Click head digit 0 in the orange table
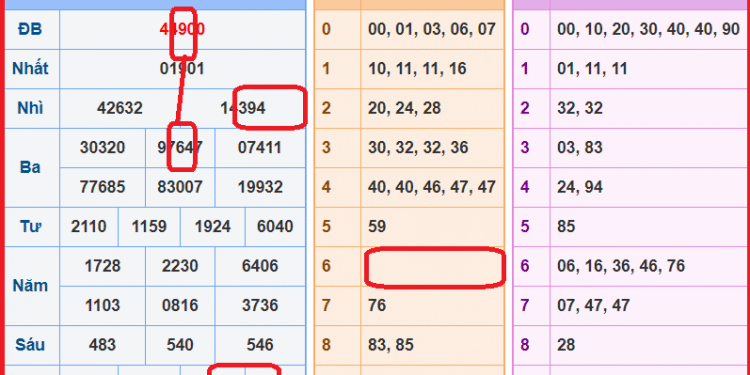 point(326,30)
